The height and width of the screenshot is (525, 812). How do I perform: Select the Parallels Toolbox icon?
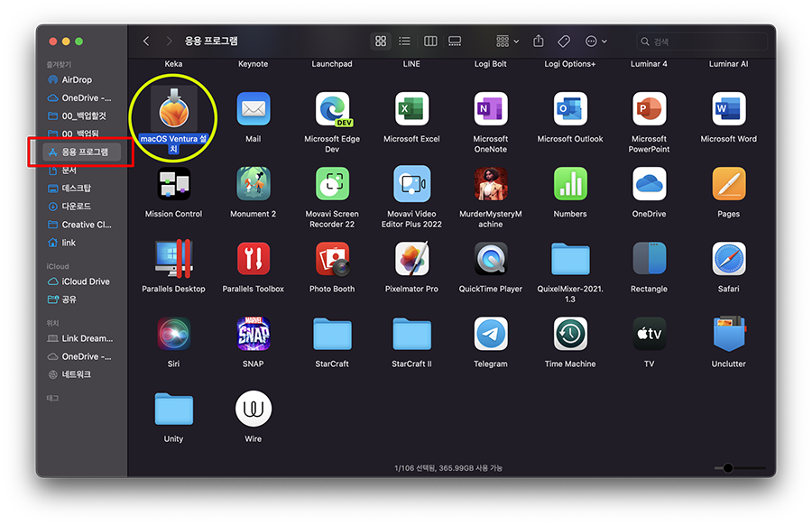(254, 258)
